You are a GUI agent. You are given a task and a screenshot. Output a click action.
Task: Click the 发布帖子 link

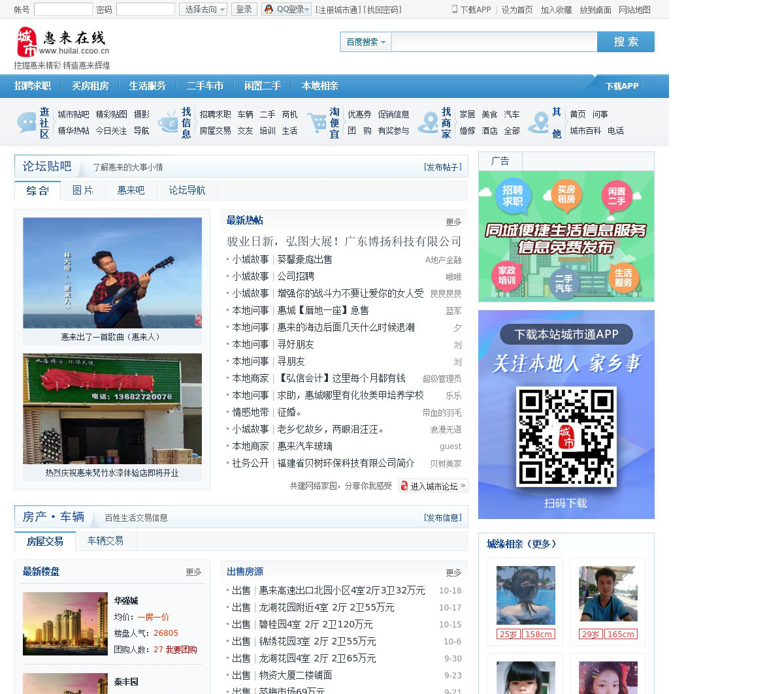(442, 167)
